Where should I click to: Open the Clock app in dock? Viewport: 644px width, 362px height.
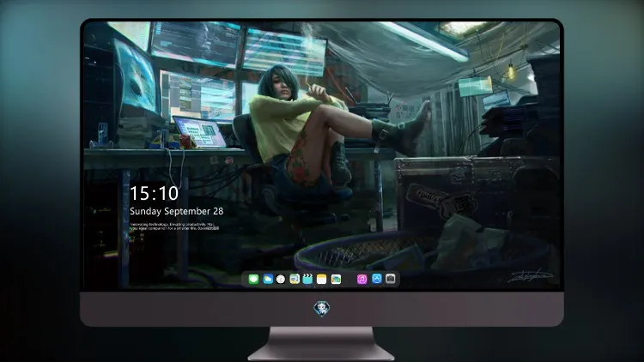281,280
